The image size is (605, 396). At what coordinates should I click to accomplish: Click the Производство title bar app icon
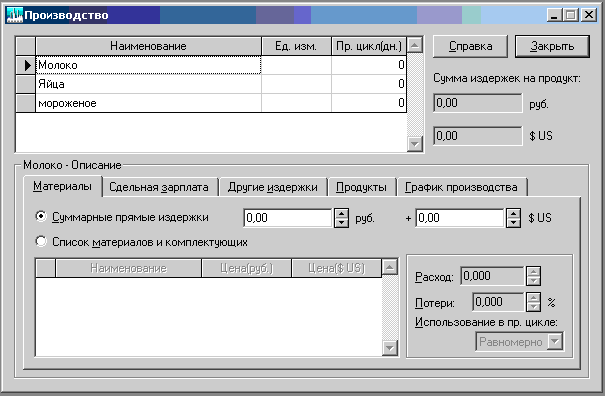click(15, 15)
